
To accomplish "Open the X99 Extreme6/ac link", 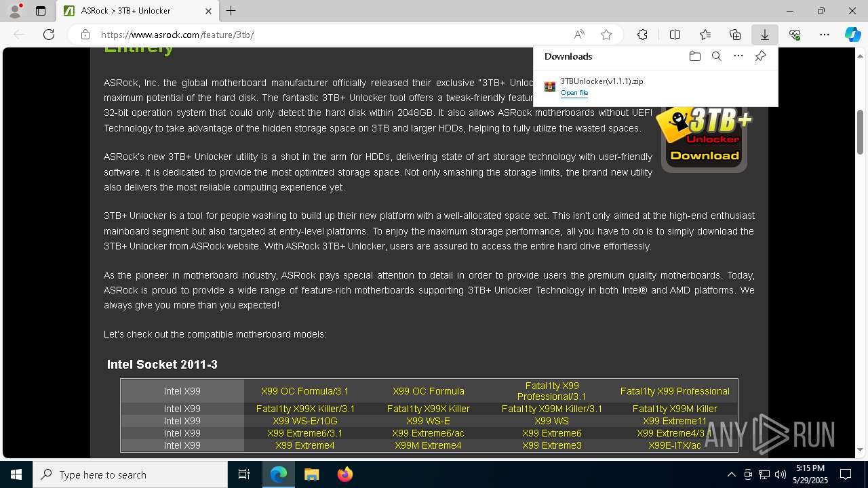I will 429,433.
